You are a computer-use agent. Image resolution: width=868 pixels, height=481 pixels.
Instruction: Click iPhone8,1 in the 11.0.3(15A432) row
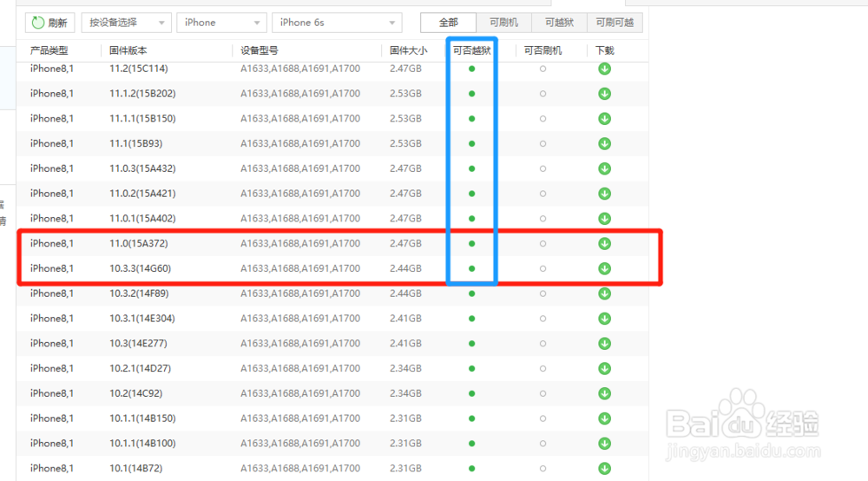pos(51,168)
